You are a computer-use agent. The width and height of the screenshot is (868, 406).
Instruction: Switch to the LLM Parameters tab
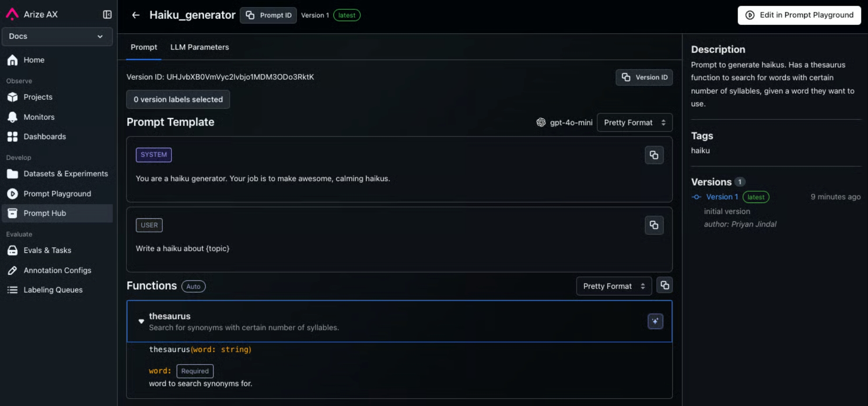[199, 47]
